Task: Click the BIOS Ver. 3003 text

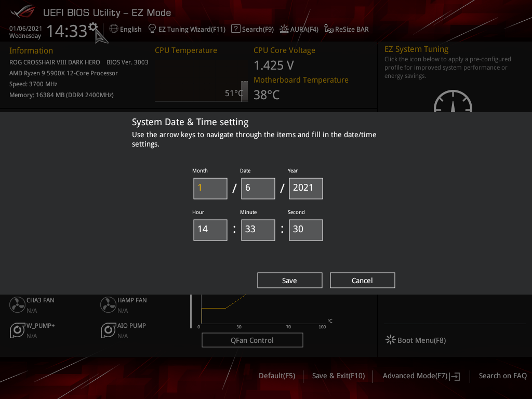Action: [x=127, y=62]
